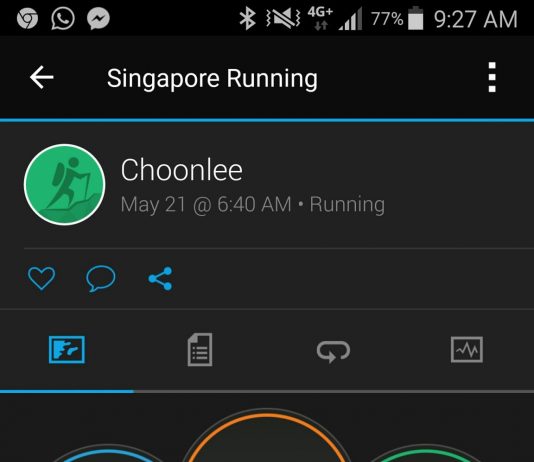Tap the back arrow icon
The height and width of the screenshot is (462, 534).
[x=42, y=77]
